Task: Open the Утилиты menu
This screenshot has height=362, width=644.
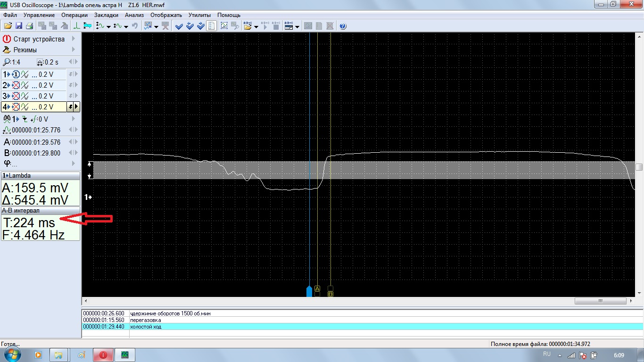Action: [x=199, y=15]
